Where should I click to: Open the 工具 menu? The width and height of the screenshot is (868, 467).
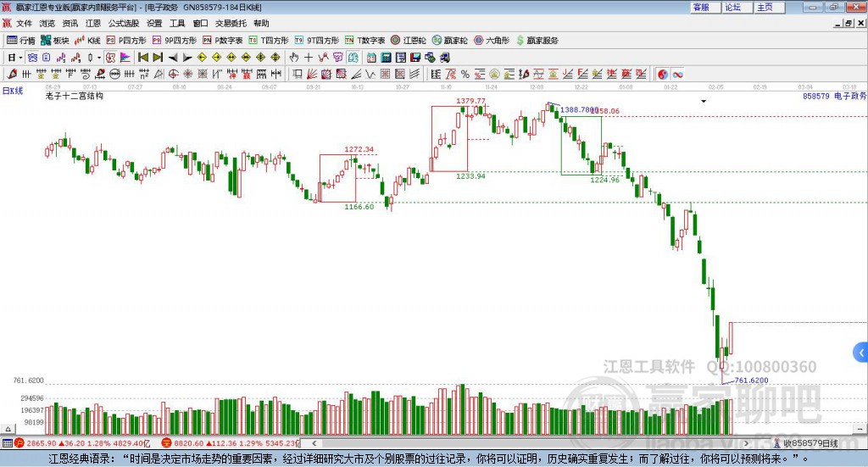click(177, 23)
